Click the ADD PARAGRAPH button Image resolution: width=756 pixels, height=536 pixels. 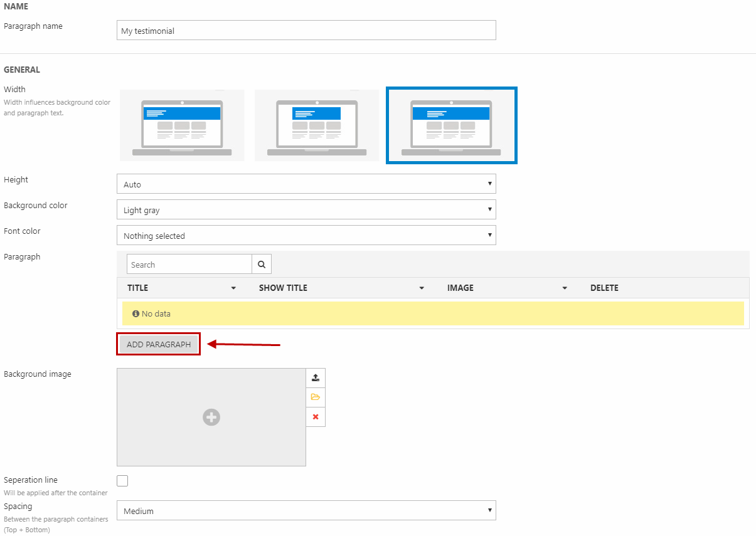tap(159, 344)
